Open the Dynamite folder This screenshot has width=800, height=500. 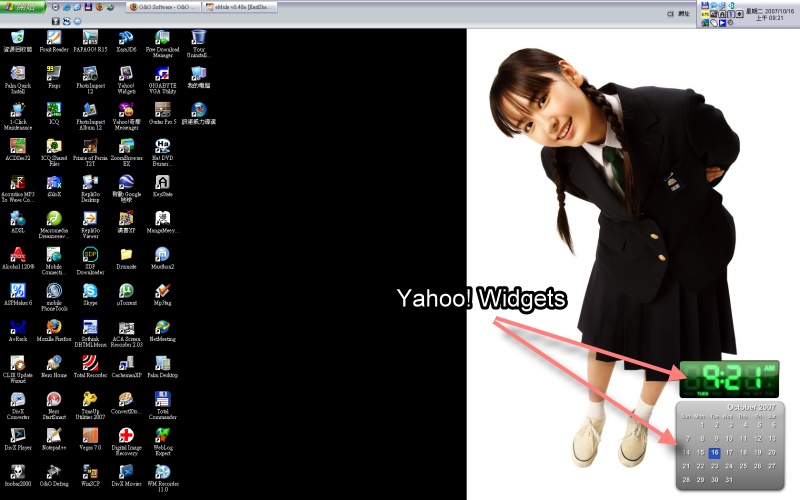[x=126, y=258]
